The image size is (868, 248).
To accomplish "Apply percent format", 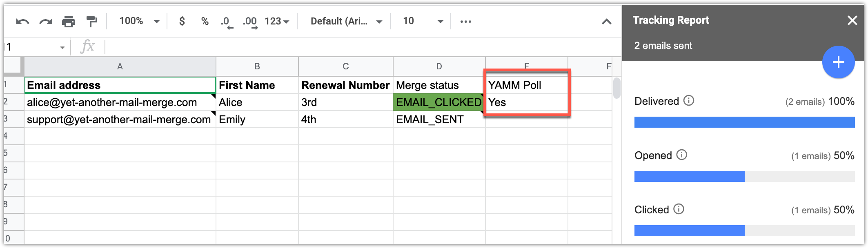I will click(x=205, y=20).
